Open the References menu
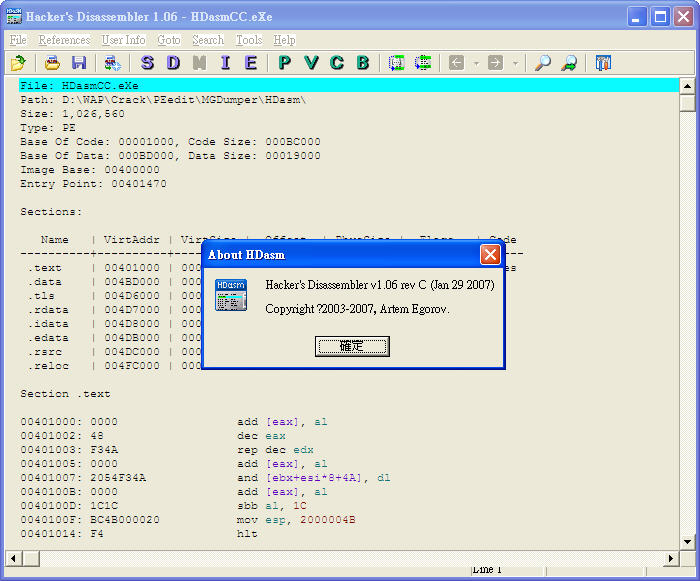700x581 pixels. coord(64,40)
